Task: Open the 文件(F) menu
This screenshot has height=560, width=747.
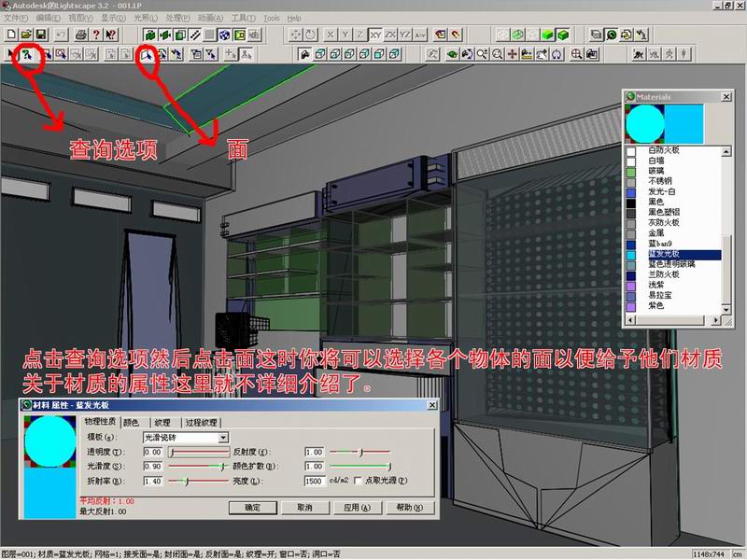Action: coord(16,18)
